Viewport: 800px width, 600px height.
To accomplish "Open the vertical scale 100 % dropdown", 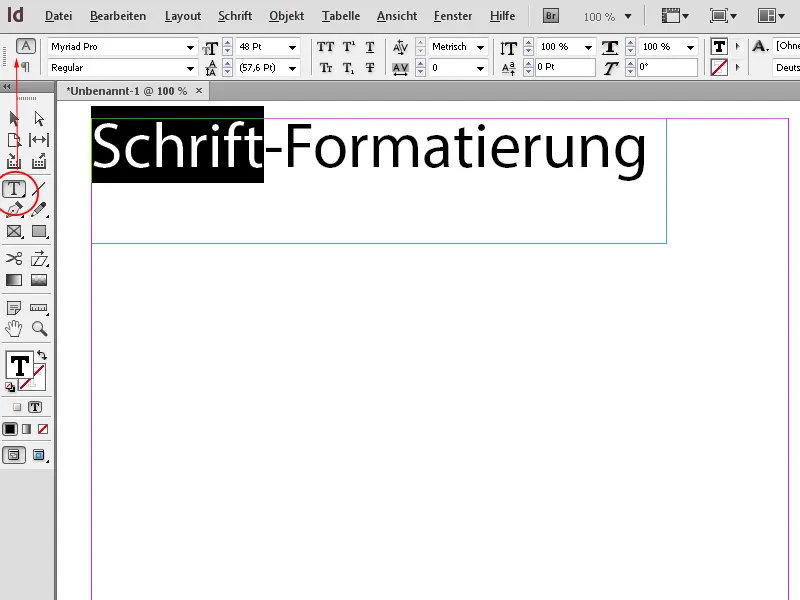I will (588, 47).
